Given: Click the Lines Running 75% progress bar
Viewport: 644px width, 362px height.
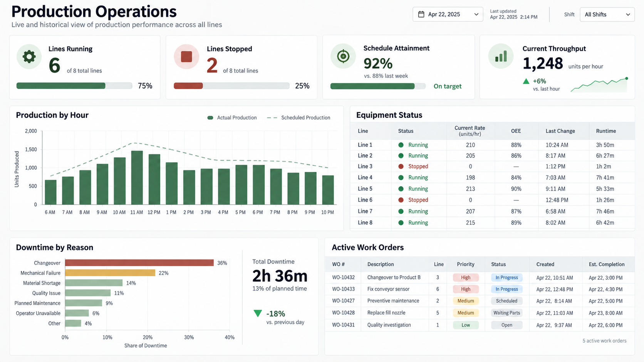Looking at the screenshot, I should click(74, 86).
